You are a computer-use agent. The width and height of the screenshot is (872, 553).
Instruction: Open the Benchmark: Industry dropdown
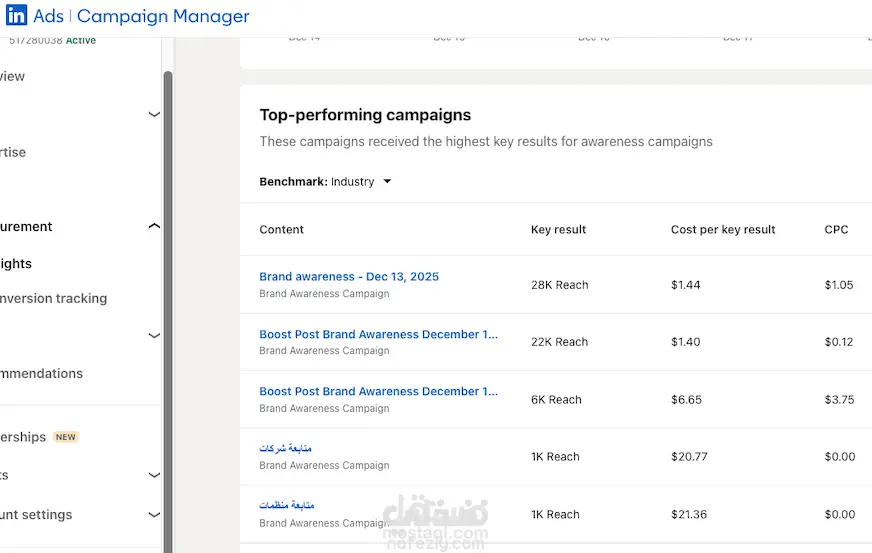pyautogui.click(x=325, y=181)
